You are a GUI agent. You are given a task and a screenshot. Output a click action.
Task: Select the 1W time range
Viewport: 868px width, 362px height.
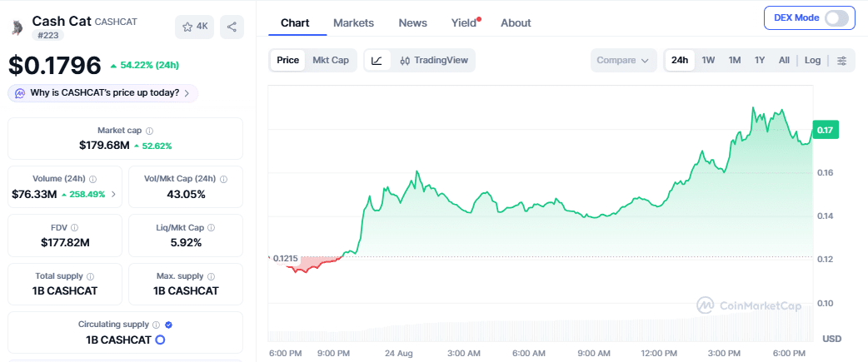(x=708, y=60)
